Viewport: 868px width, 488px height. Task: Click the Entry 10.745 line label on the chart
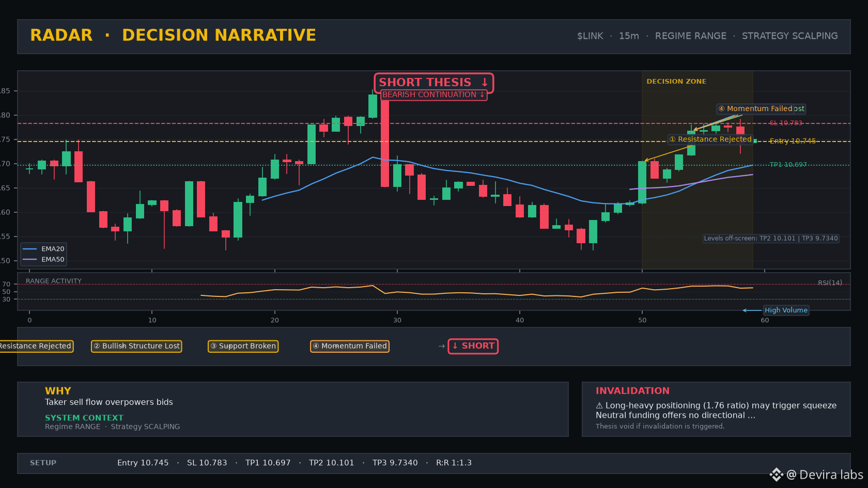[x=793, y=141]
